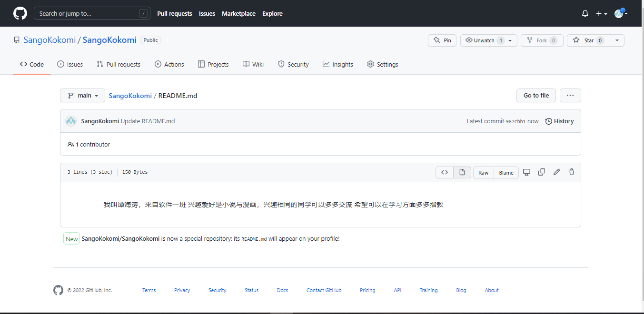This screenshot has width=644, height=314.
Task: Go to Issues in top navigation
Action: [x=207, y=14]
